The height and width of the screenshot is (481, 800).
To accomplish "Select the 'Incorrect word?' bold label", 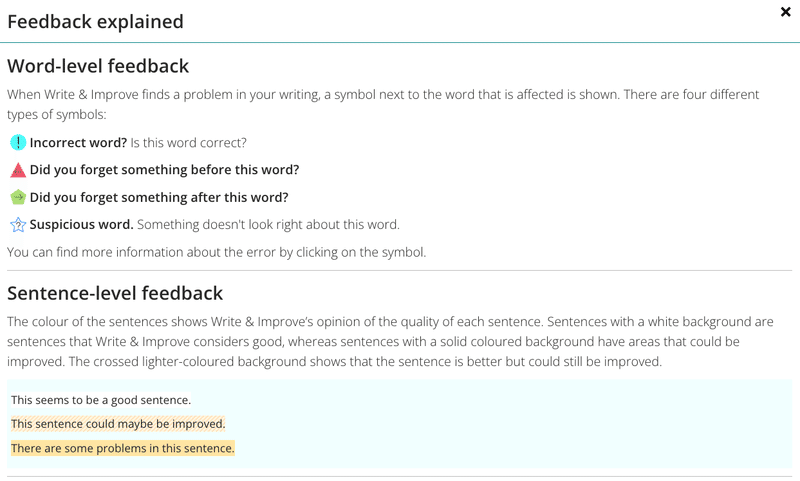I will 78,142.
